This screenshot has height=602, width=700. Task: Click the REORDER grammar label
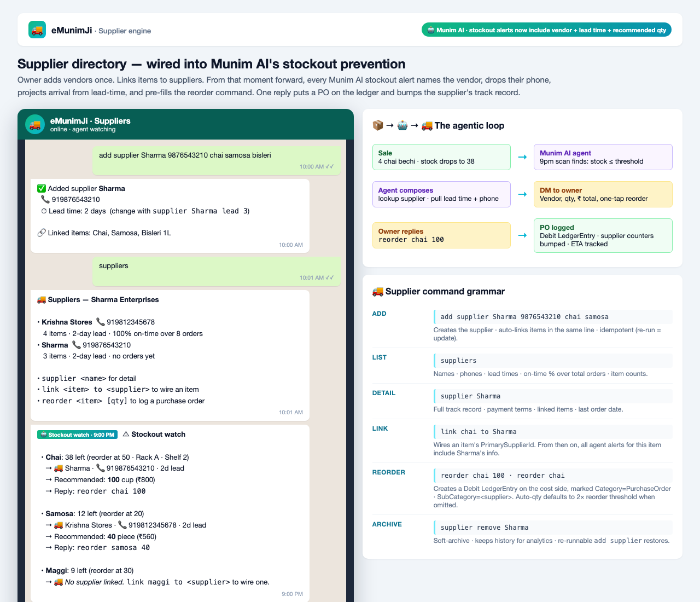click(x=389, y=472)
